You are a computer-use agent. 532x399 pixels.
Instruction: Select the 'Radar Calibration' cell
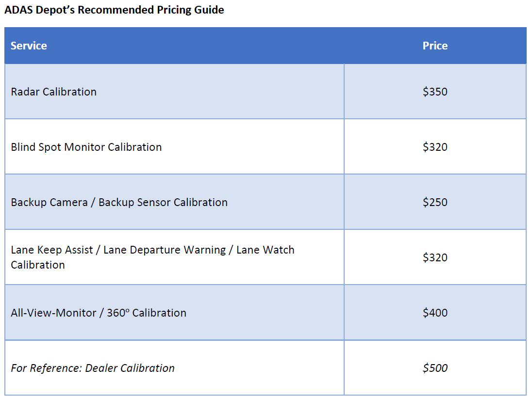(x=54, y=92)
